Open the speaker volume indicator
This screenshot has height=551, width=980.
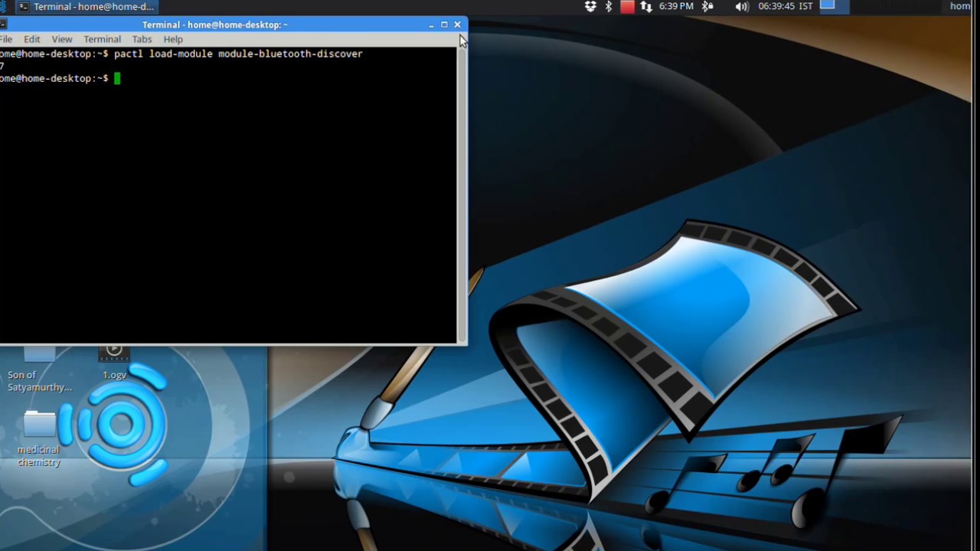click(742, 6)
